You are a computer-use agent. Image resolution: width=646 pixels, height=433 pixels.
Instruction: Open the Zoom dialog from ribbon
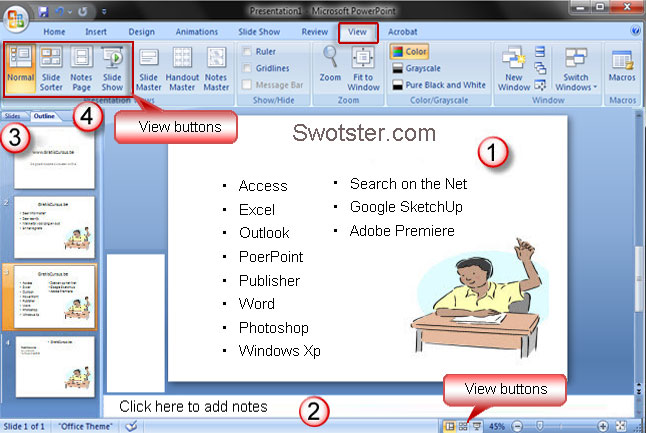click(x=330, y=64)
